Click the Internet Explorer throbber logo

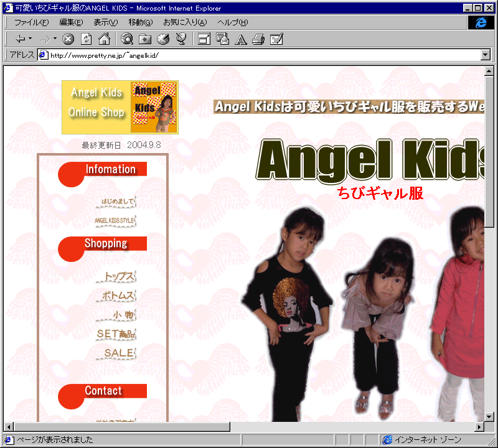click(481, 22)
